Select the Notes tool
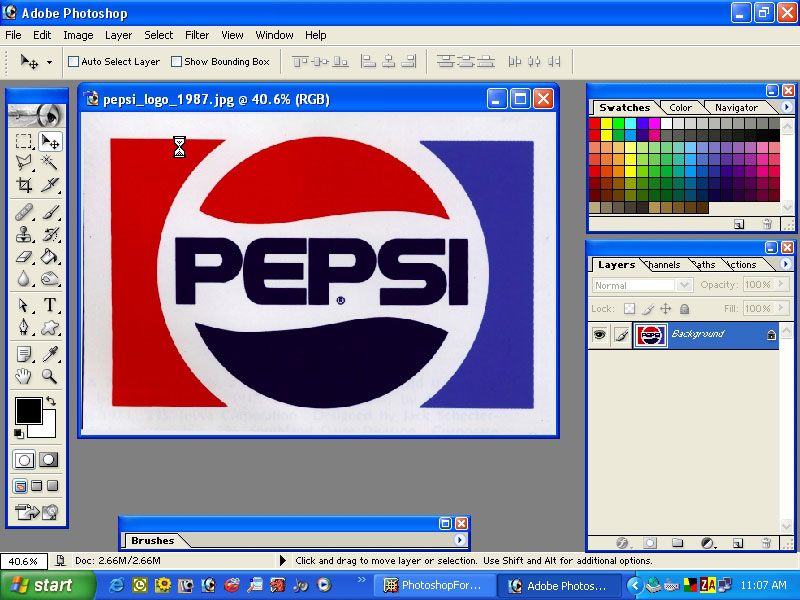This screenshot has height=600, width=800. point(23,354)
